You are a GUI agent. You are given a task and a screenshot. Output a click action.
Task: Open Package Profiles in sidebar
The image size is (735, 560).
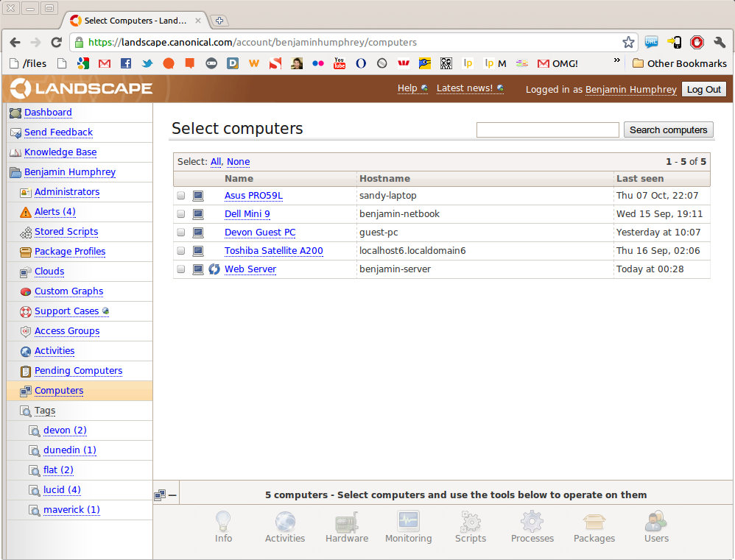coord(70,252)
